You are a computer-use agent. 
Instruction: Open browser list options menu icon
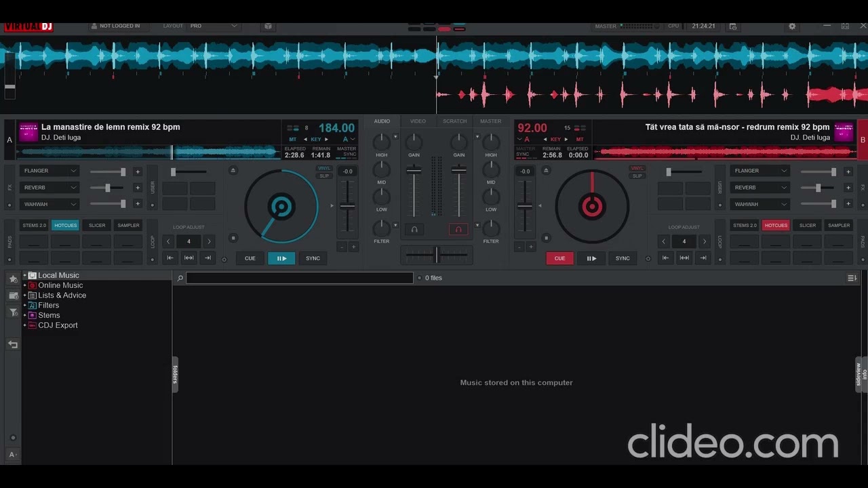[852, 278]
